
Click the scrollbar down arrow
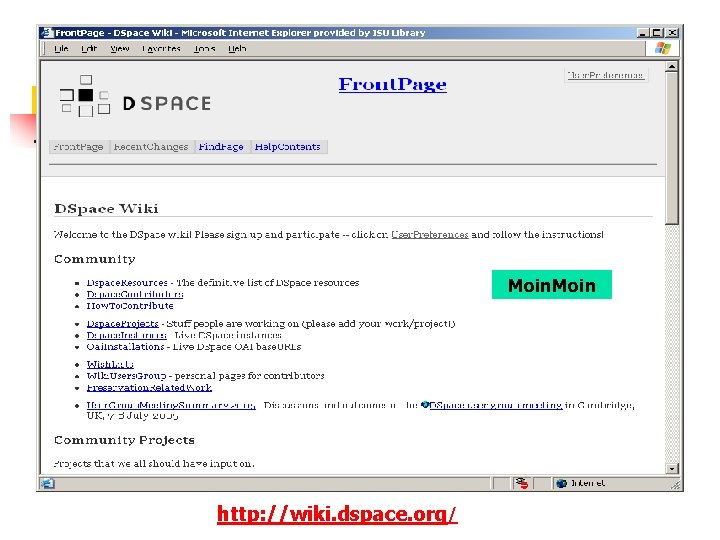point(672,469)
